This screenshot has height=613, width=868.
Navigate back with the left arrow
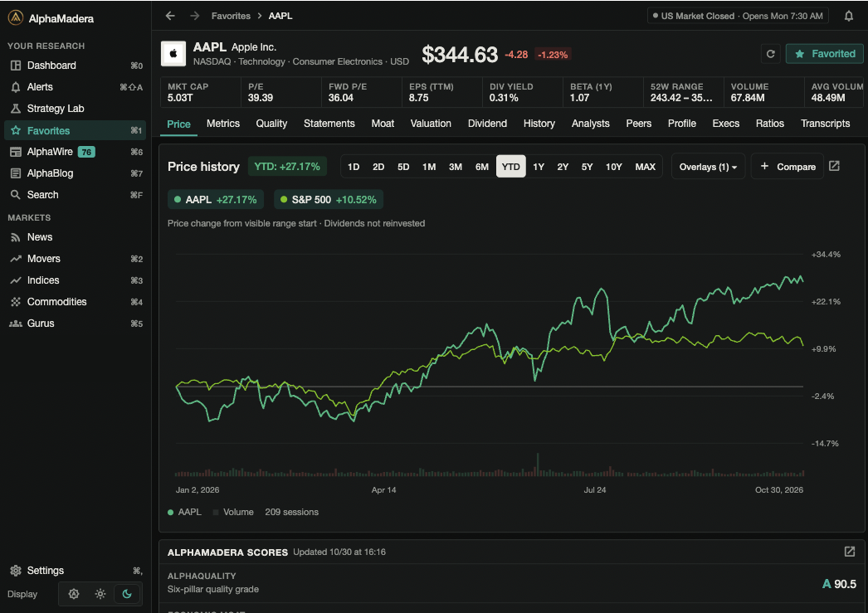click(170, 16)
